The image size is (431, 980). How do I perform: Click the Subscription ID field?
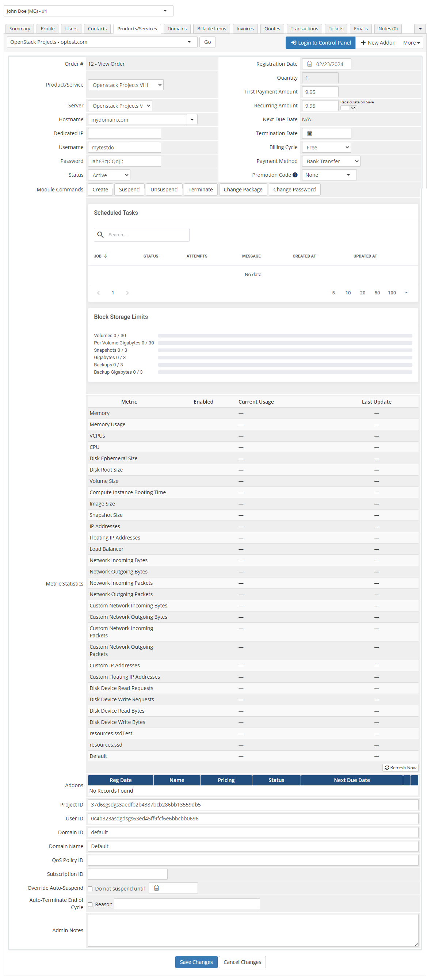click(127, 874)
